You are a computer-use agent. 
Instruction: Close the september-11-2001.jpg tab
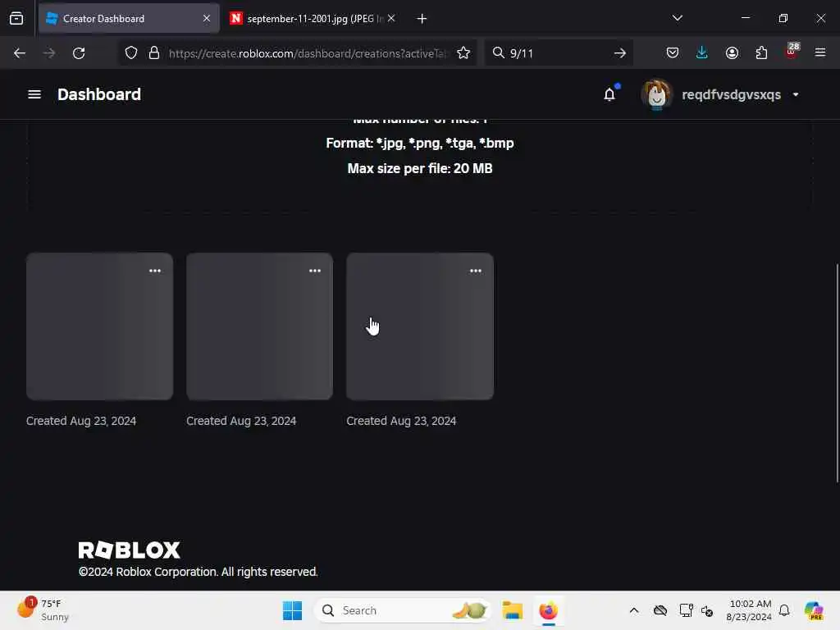click(x=391, y=18)
